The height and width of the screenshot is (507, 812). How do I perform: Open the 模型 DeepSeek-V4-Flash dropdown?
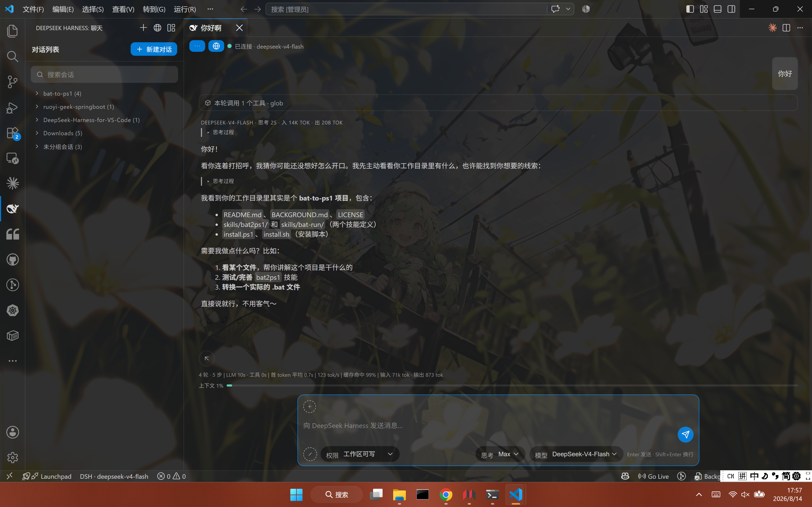pyautogui.click(x=576, y=454)
